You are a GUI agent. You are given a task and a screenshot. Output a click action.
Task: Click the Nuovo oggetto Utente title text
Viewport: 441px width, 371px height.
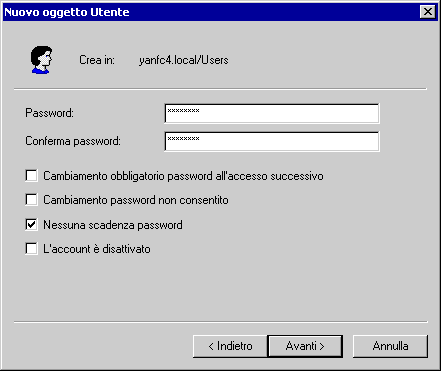click(x=67, y=12)
